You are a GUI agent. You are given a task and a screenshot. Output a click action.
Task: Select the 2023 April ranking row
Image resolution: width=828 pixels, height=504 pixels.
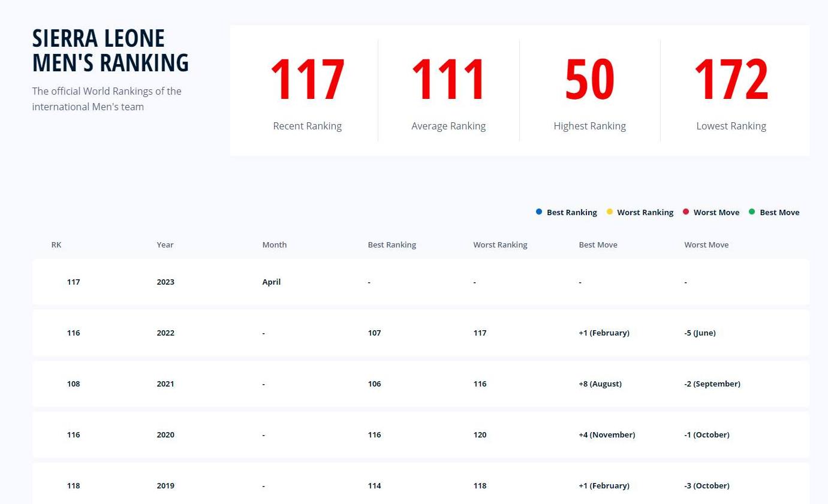point(420,282)
